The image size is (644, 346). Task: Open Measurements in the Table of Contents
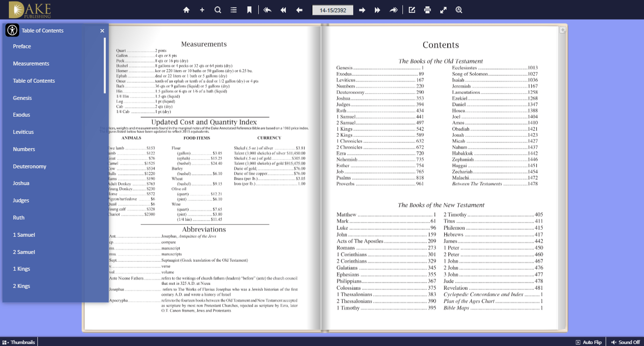[x=31, y=63]
